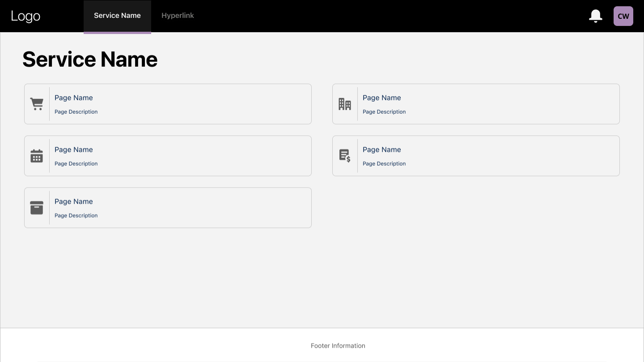This screenshot has width=644, height=362.
Task: Click Page Description in the building card
Action: (384, 112)
